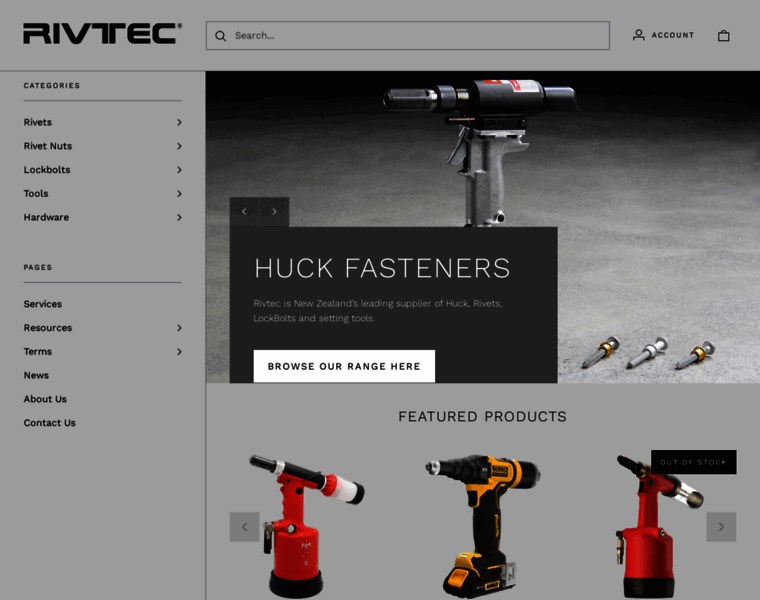Open the shopping bag cart icon
Viewport: 760px width, 600px height.
(x=724, y=35)
